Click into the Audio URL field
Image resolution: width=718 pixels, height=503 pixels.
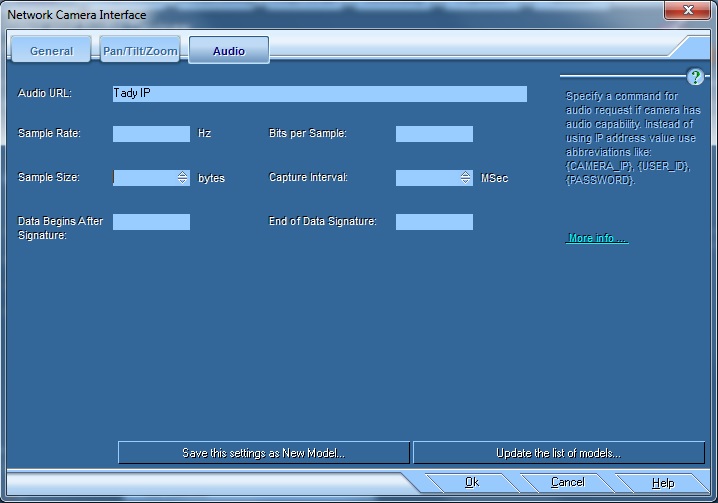(x=320, y=94)
